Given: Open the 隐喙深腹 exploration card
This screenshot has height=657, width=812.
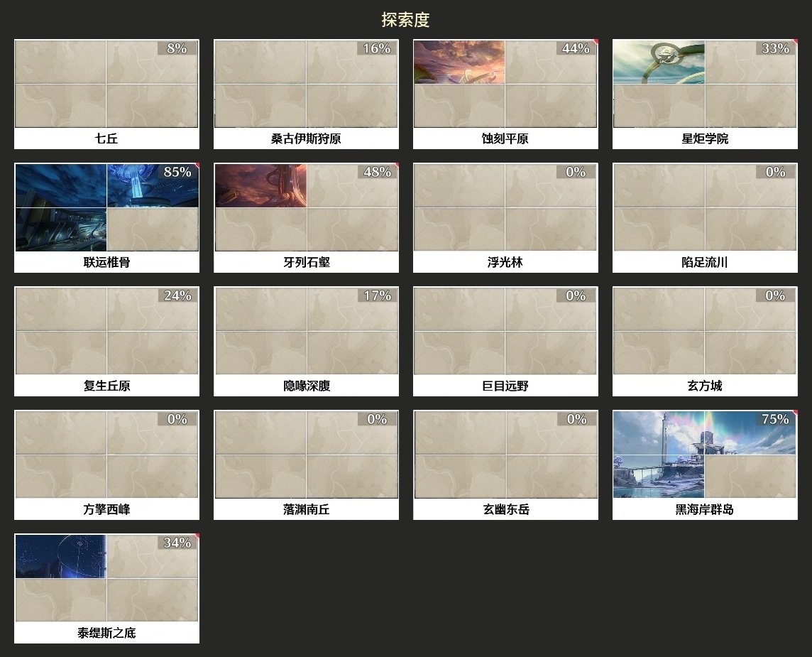Looking at the screenshot, I should click(x=306, y=342).
